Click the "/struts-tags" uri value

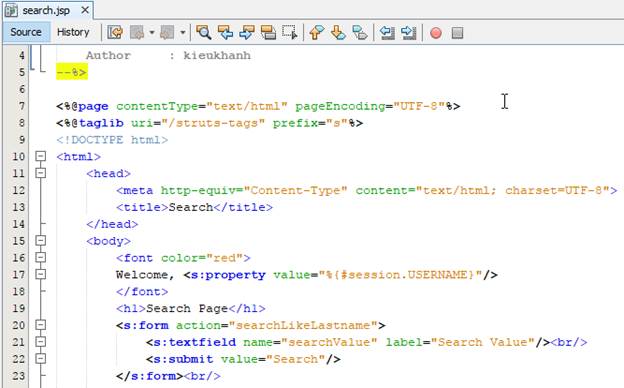click(x=213, y=123)
